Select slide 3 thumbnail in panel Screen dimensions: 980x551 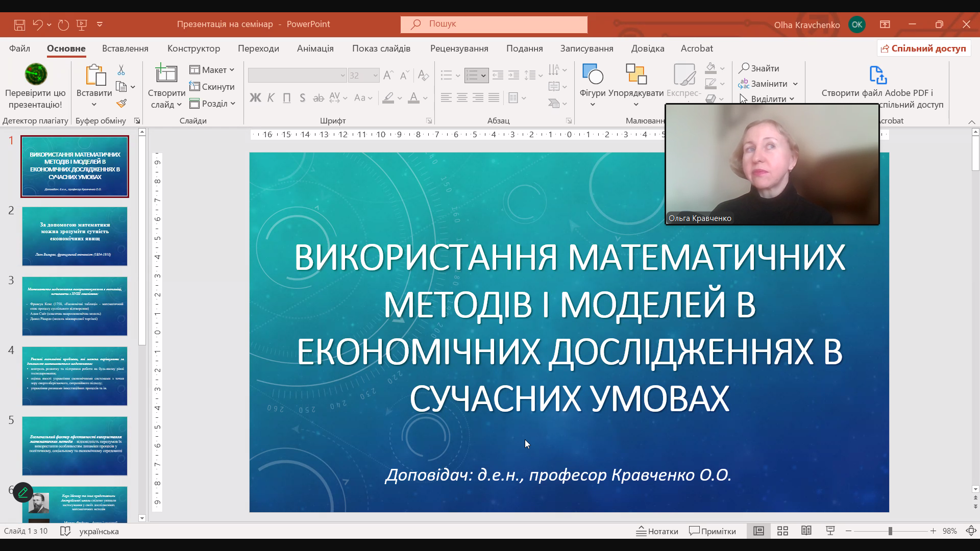pyautogui.click(x=75, y=306)
